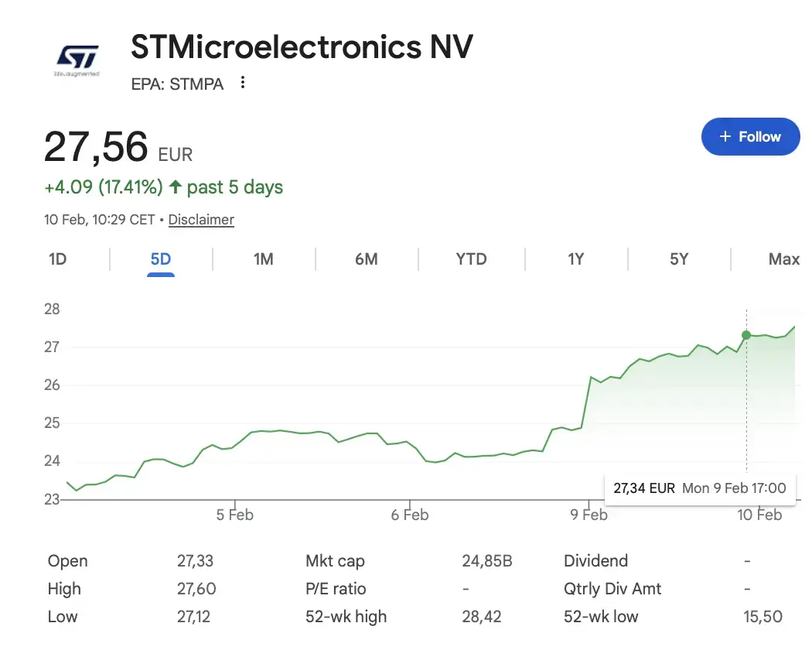Screen dimensions: 812x647
Task: Click the tooltip showing 27,34 EUR
Action: (x=700, y=488)
